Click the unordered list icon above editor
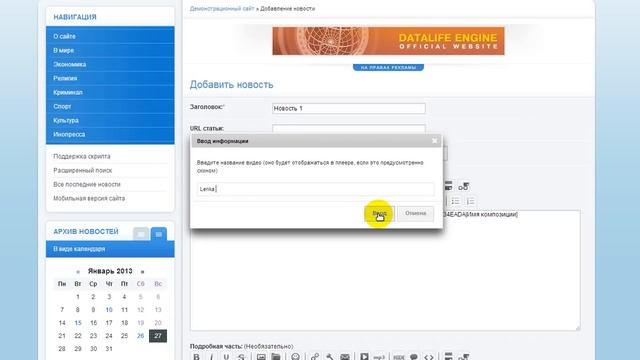Viewport: 640px width, 360px height. point(456,201)
